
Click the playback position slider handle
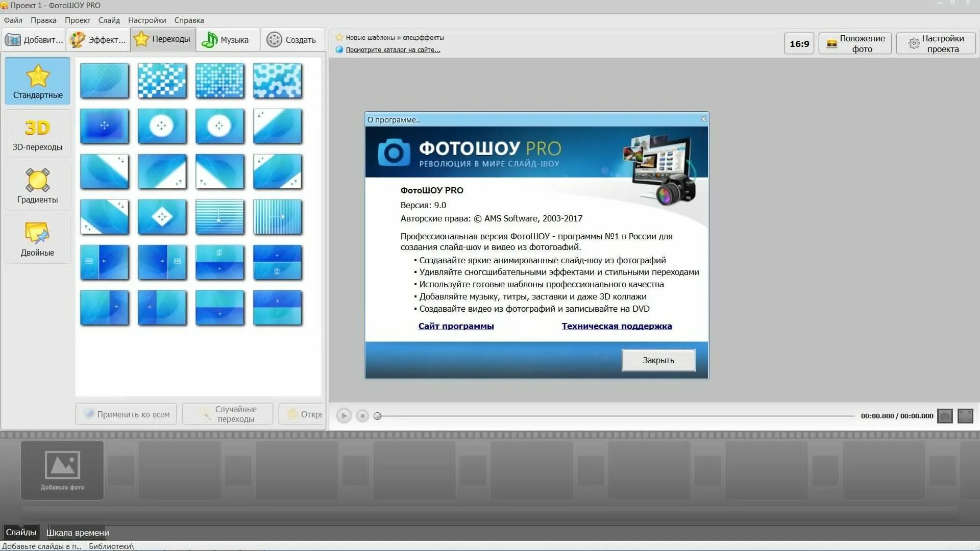(x=378, y=416)
